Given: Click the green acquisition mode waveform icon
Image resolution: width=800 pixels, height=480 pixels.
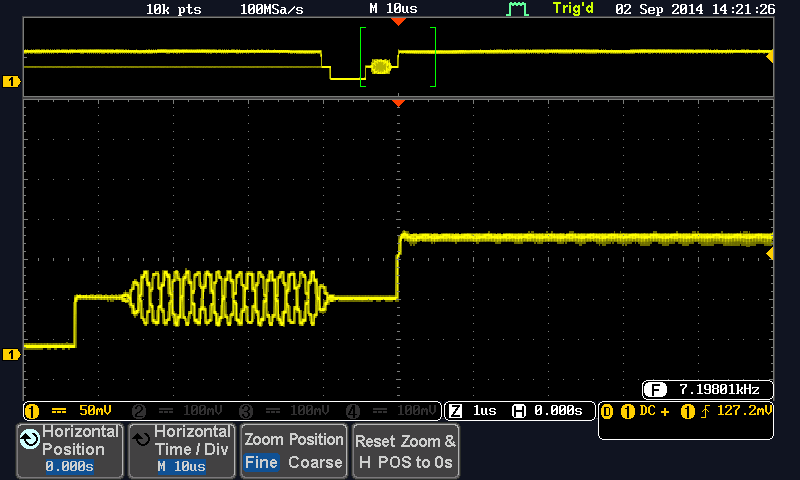Looking at the screenshot, I should coord(517,9).
